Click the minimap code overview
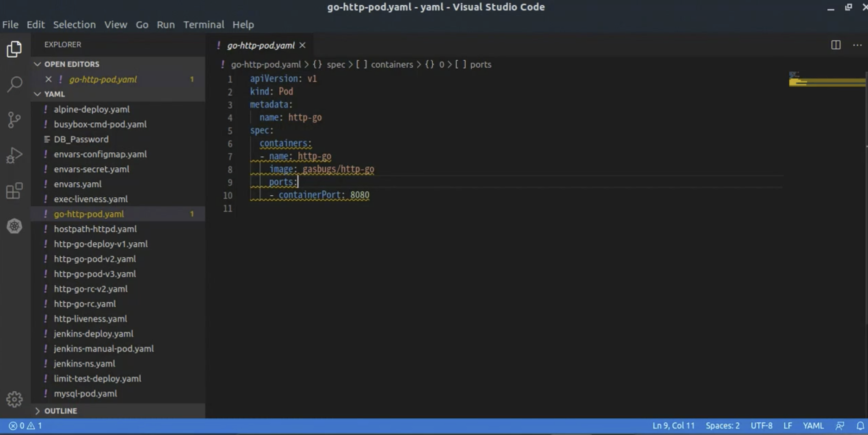The width and height of the screenshot is (868, 435). (826, 80)
